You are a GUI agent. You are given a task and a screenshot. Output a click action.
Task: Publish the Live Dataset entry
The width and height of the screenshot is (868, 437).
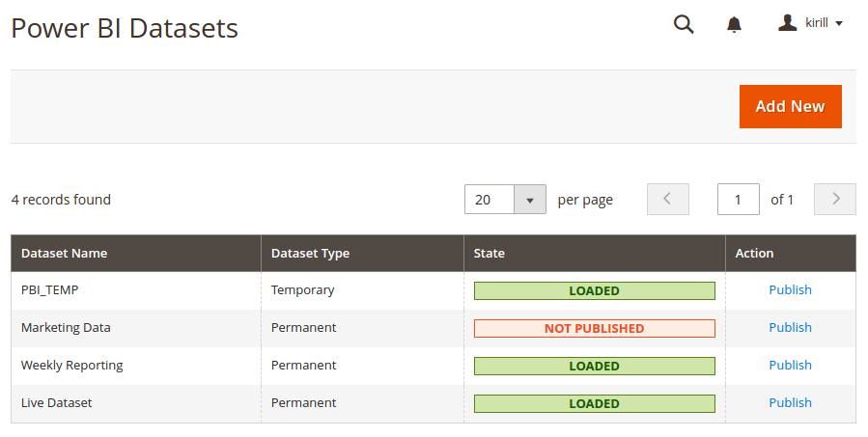[x=790, y=402]
